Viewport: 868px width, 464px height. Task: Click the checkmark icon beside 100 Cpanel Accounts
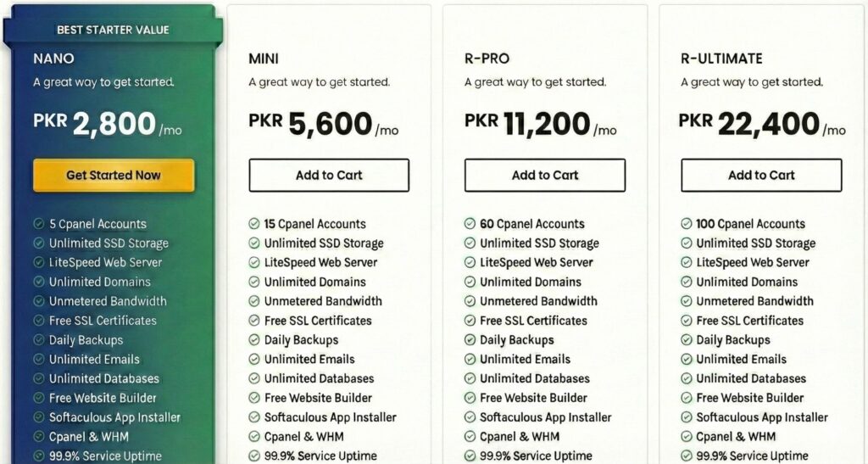pyautogui.click(x=687, y=224)
